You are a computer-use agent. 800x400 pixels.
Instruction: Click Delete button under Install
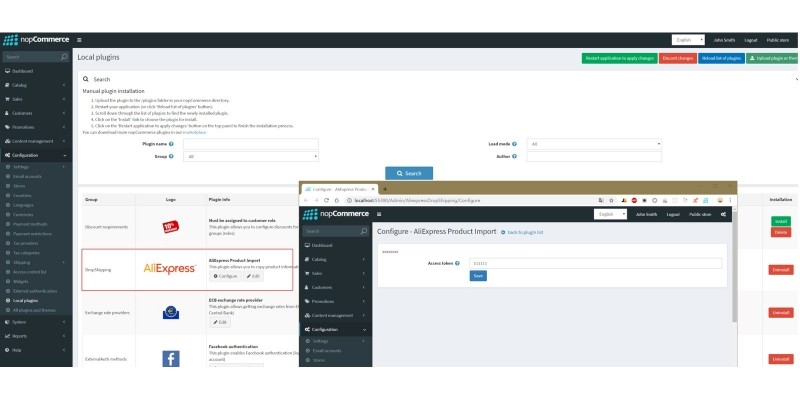(x=781, y=232)
